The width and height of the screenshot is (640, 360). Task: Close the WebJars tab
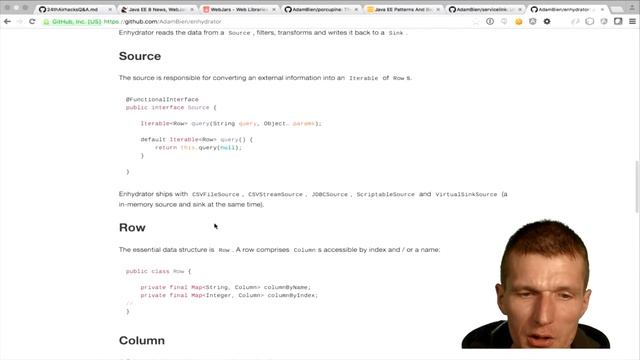coord(274,9)
